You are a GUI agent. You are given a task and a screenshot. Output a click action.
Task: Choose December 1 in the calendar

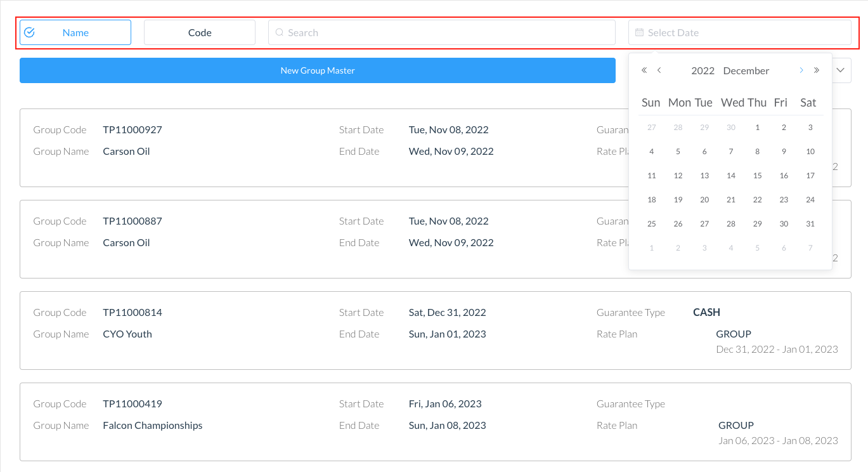(757, 128)
